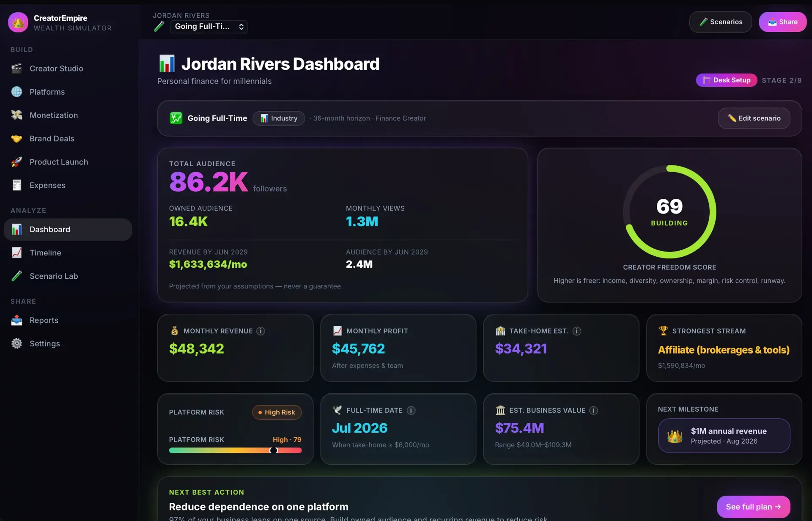Screen dimensions: 812x521
Task: Click the Timeline chart icon
Action: click(x=16, y=253)
